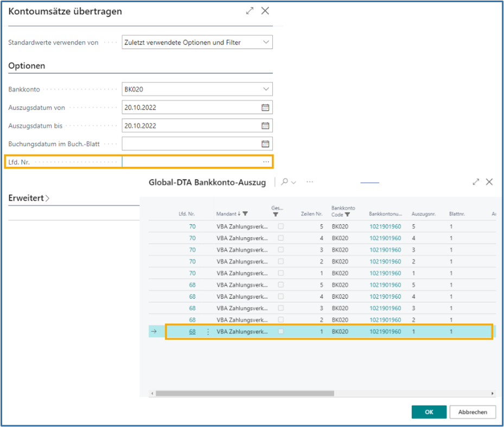Toggle checkbox in Lfd. Nr. 68 row, Zeilen Nr. 5
Viewport: 504px width, 427px height.
point(281,285)
